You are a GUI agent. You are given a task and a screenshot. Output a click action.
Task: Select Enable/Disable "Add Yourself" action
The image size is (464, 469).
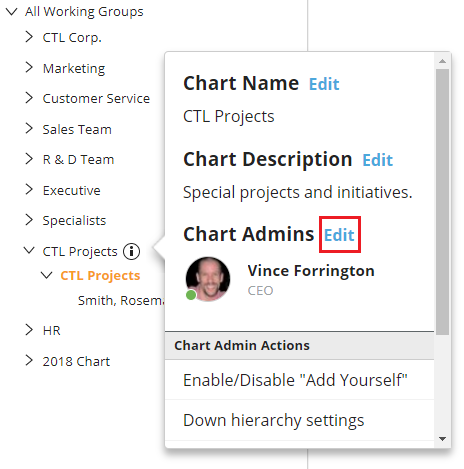299,380
